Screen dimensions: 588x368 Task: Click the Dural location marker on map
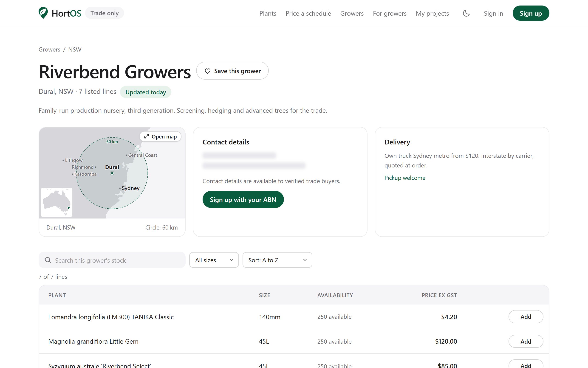pos(112,173)
